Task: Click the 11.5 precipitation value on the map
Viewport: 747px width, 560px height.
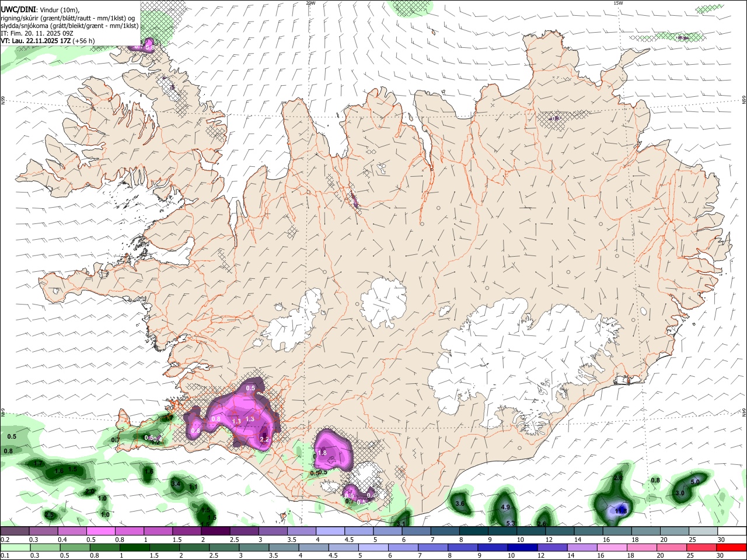Action: pyautogui.click(x=621, y=511)
